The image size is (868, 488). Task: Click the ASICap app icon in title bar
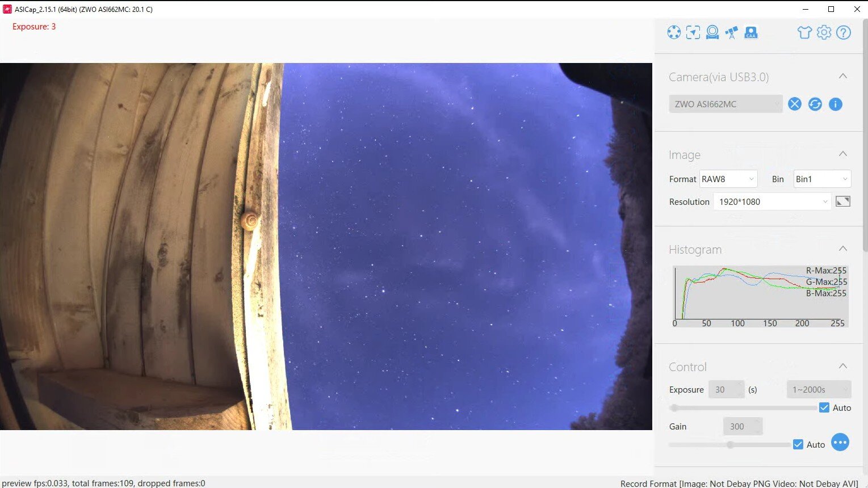click(7, 9)
